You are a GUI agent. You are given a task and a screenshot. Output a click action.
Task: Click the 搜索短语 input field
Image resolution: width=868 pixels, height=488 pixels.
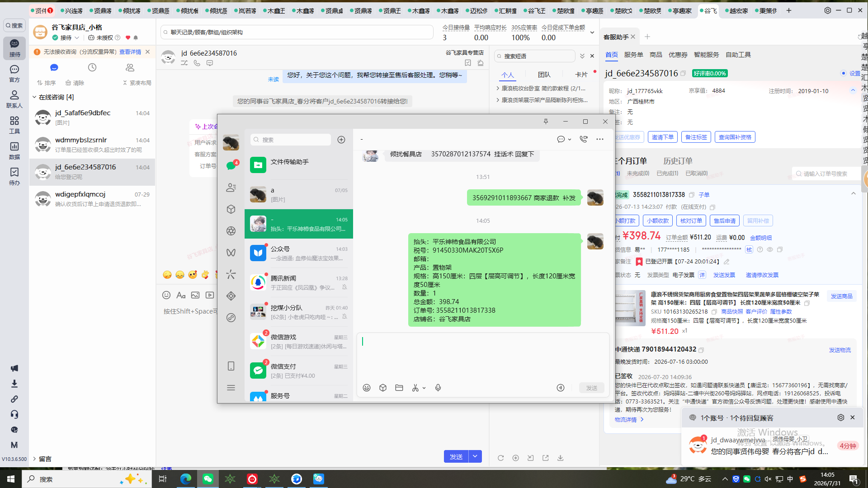point(535,56)
